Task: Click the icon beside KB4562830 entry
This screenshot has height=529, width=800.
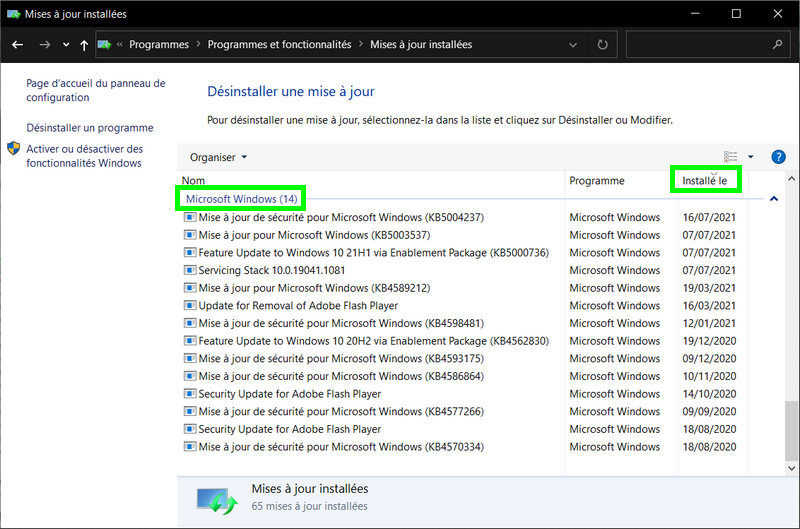Action: (190, 341)
